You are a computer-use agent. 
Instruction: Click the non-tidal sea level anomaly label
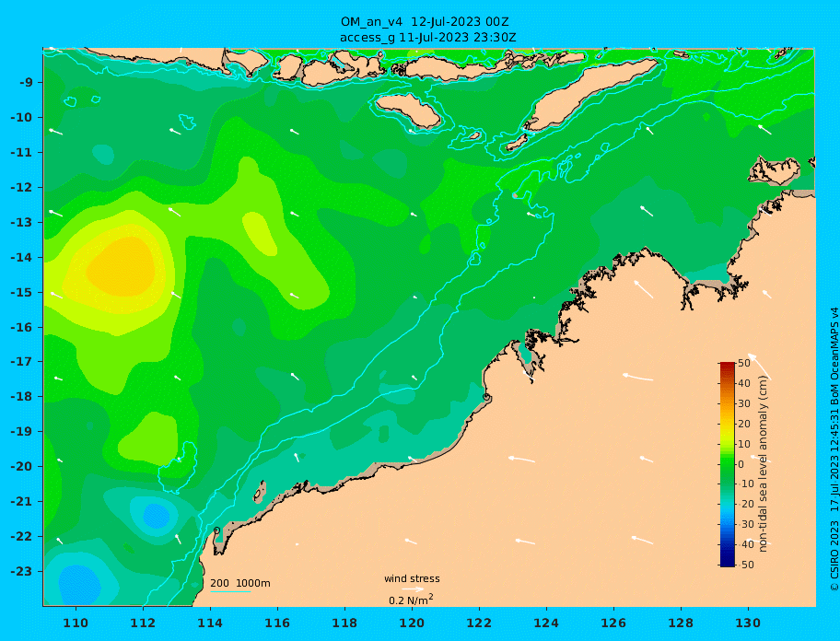(764, 463)
